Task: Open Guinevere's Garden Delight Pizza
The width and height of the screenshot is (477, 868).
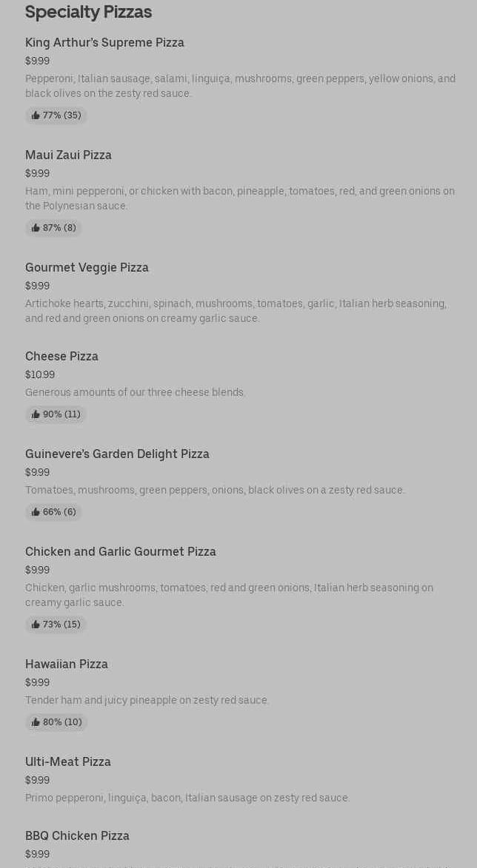Action: pos(117,454)
